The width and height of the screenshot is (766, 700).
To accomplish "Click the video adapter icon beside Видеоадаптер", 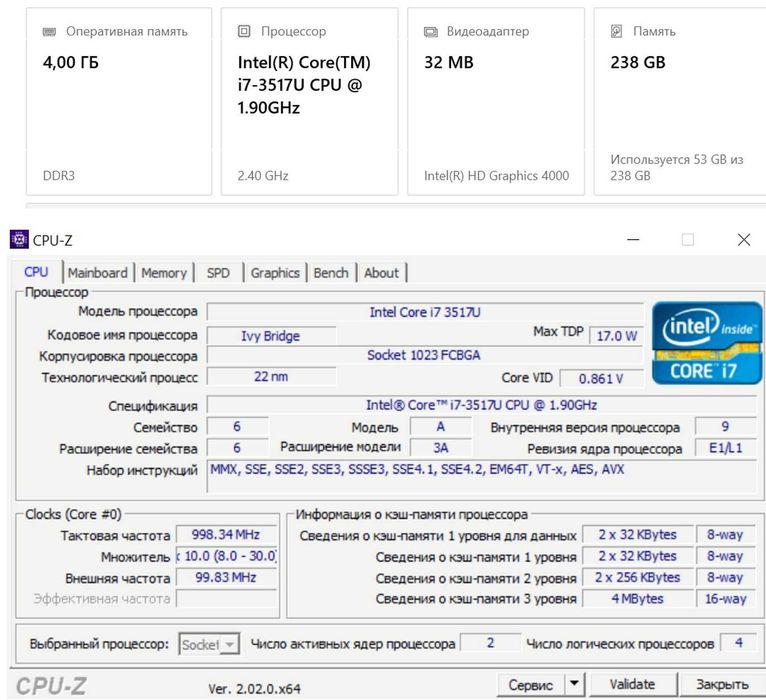I will 430,32.
